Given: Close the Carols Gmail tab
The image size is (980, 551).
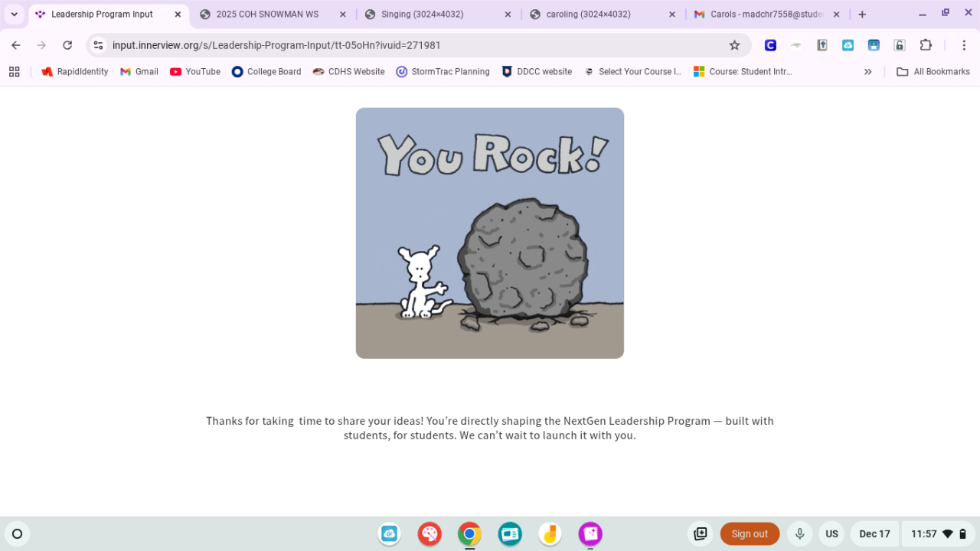Looking at the screenshot, I should [x=836, y=15].
